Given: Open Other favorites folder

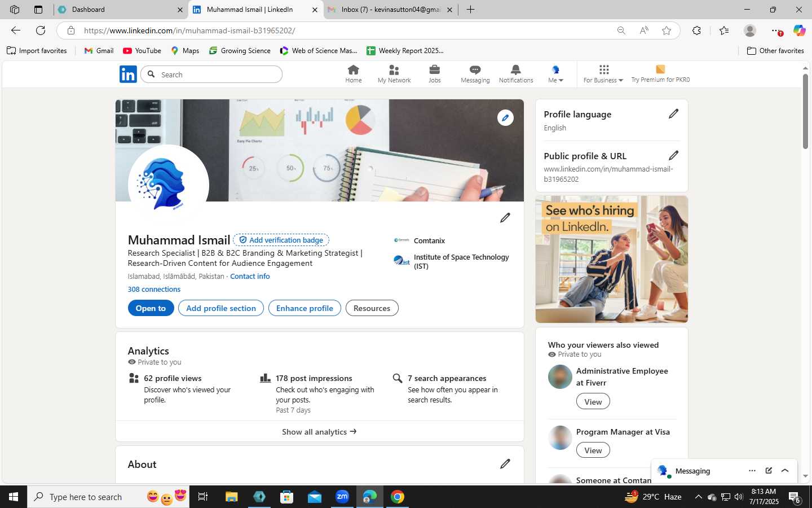Looking at the screenshot, I should point(775,51).
